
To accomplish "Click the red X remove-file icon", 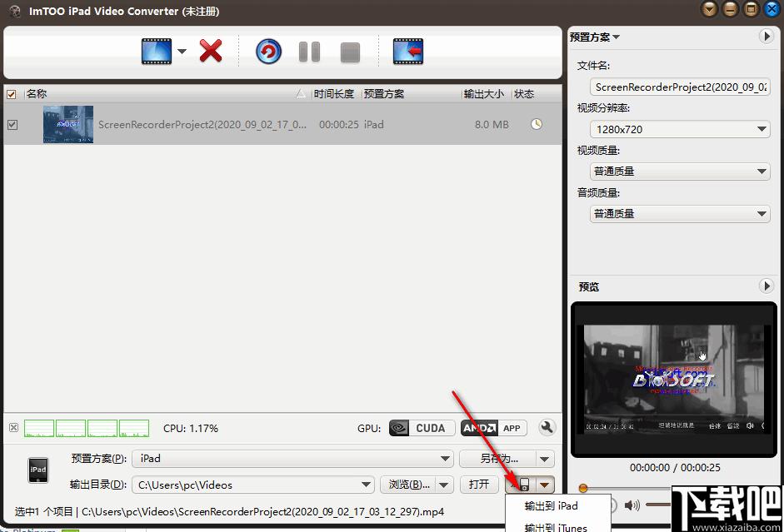I will (211, 51).
